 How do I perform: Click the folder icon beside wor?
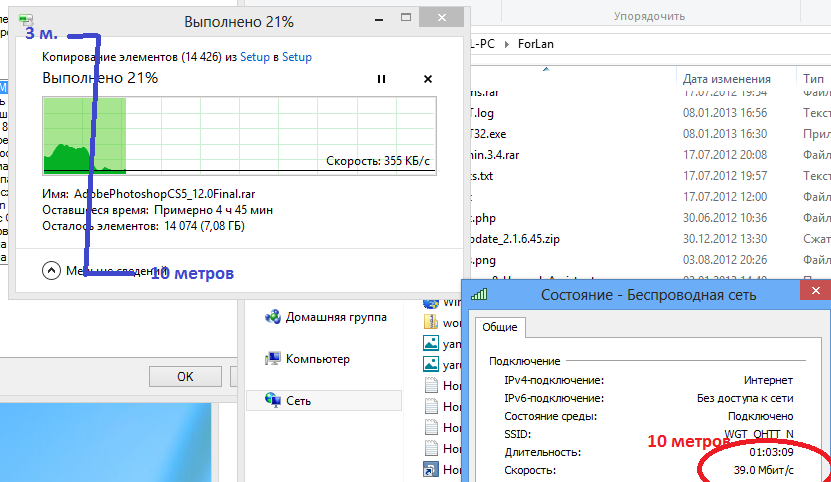point(431,322)
